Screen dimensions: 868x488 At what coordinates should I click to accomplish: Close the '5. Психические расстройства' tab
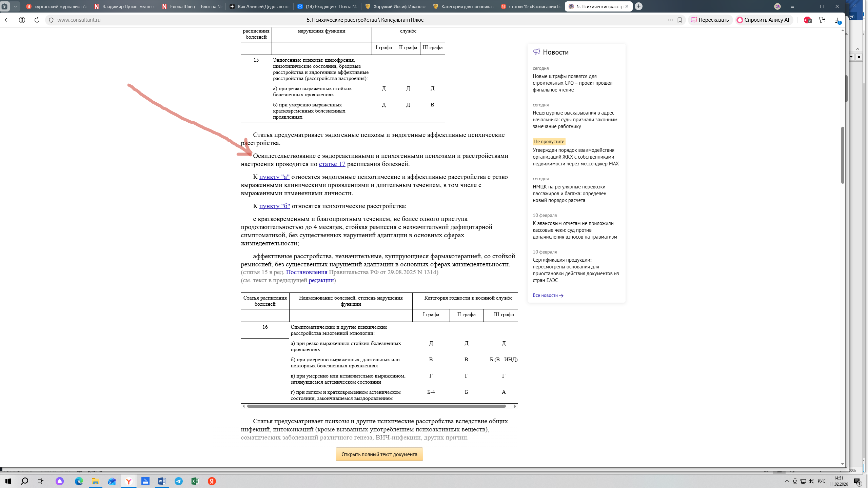tap(627, 6)
